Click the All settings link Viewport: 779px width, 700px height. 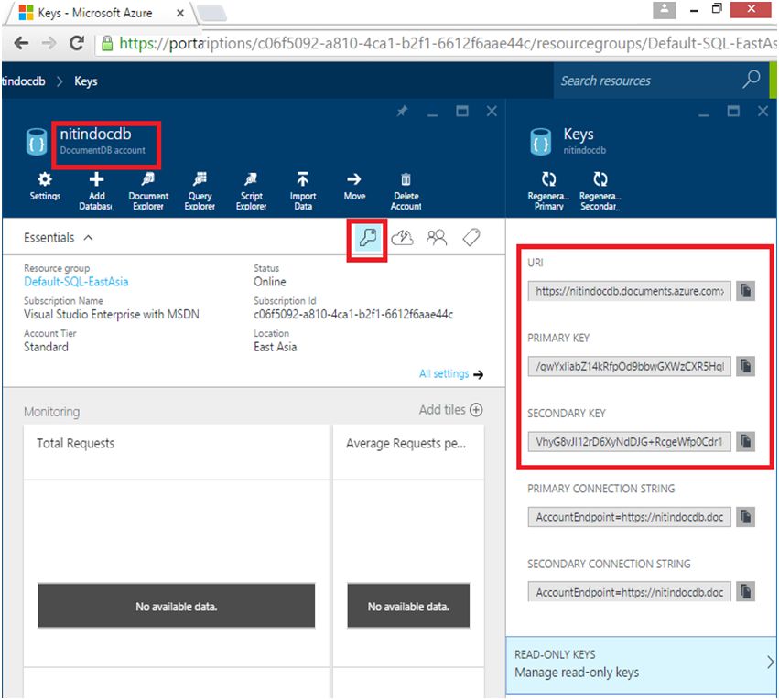[x=448, y=373]
